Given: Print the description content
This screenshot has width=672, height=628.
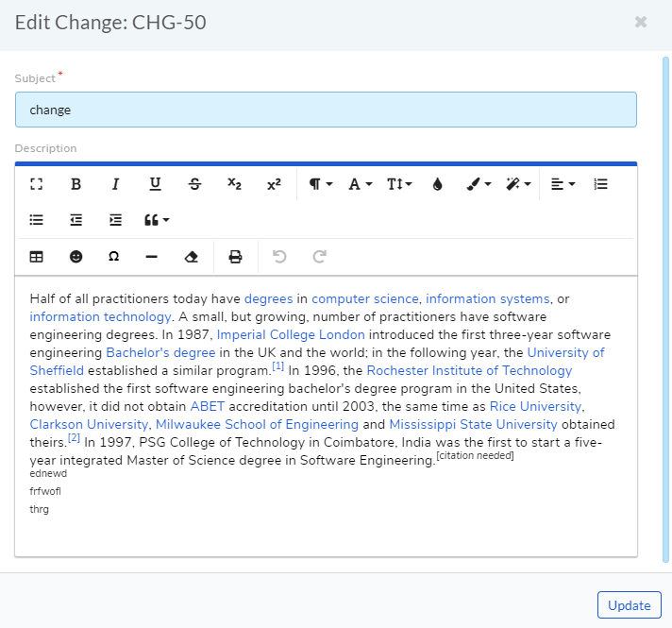Looking at the screenshot, I should 235,257.
